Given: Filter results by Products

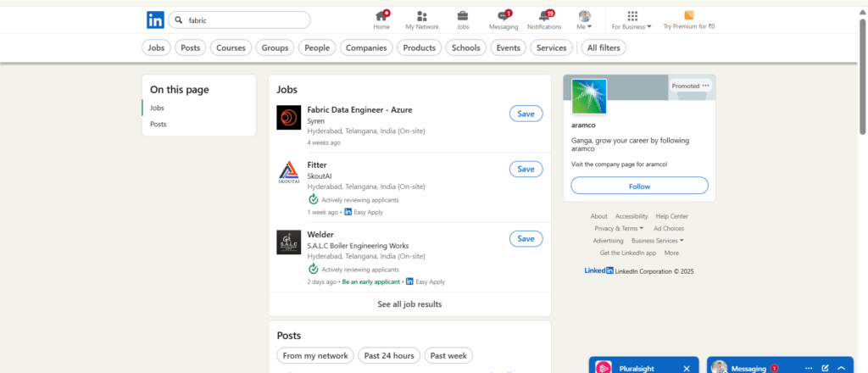Looking at the screenshot, I should point(419,48).
